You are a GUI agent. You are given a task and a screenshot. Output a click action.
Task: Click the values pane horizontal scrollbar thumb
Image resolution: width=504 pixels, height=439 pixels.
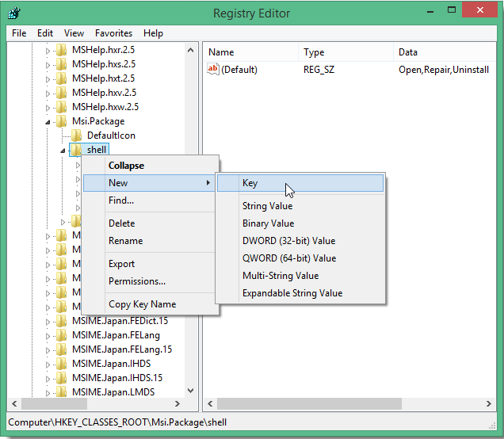309,403
